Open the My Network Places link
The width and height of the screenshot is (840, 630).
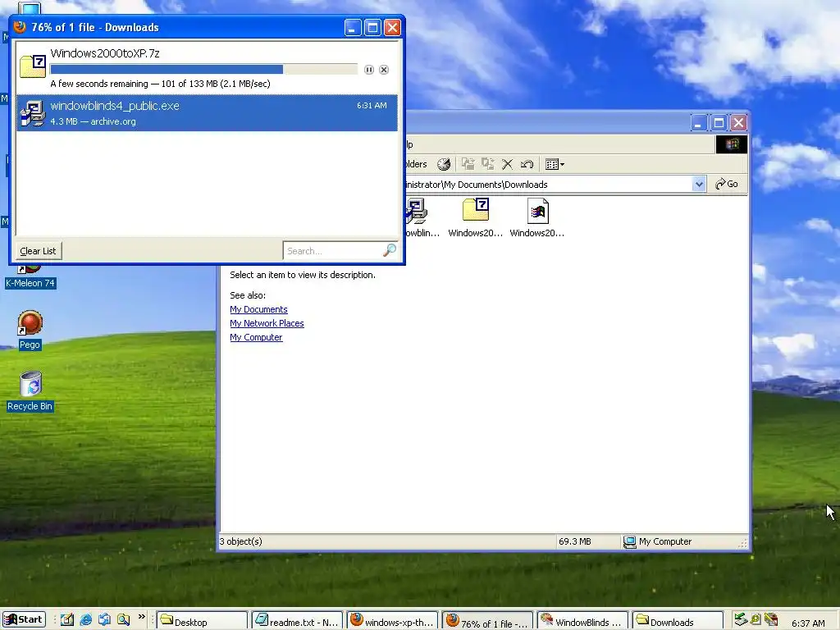click(x=267, y=323)
